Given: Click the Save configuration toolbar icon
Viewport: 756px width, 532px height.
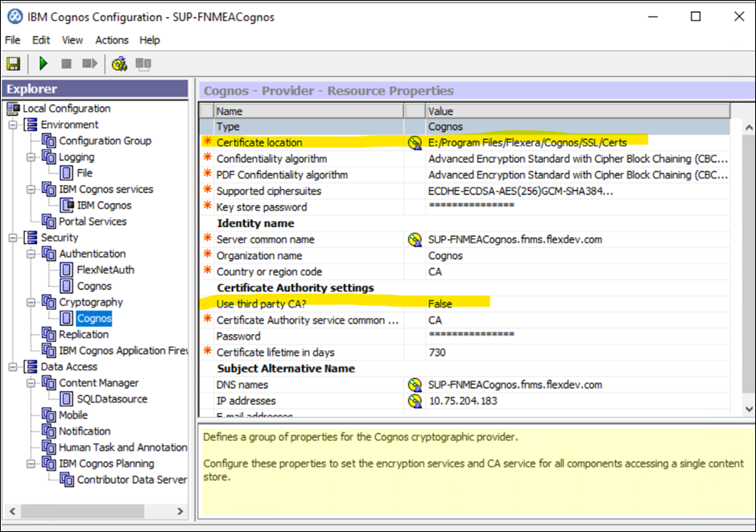Looking at the screenshot, I should coord(13,64).
